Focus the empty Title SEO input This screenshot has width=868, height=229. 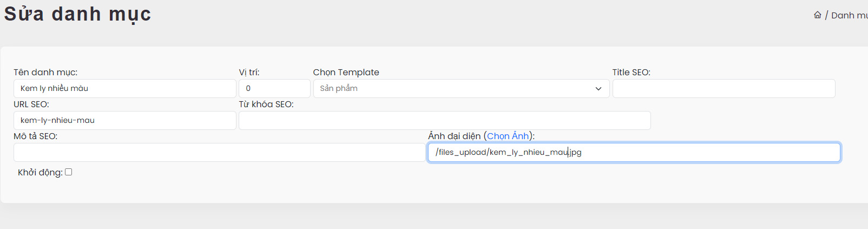pyautogui.click(x=724, y=88)
